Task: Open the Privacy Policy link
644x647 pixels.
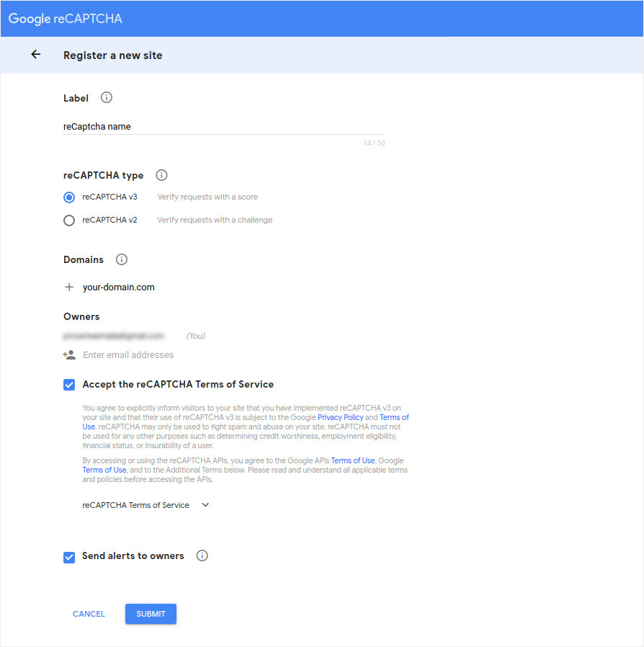Action: click(339, 416)
